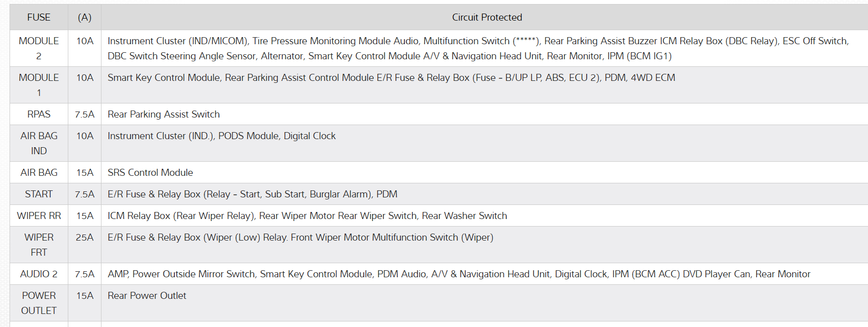This screenshot has width=868, height=327.
Task: Click the POWER OUTLET fuse name cell
Action: [39, 303]
